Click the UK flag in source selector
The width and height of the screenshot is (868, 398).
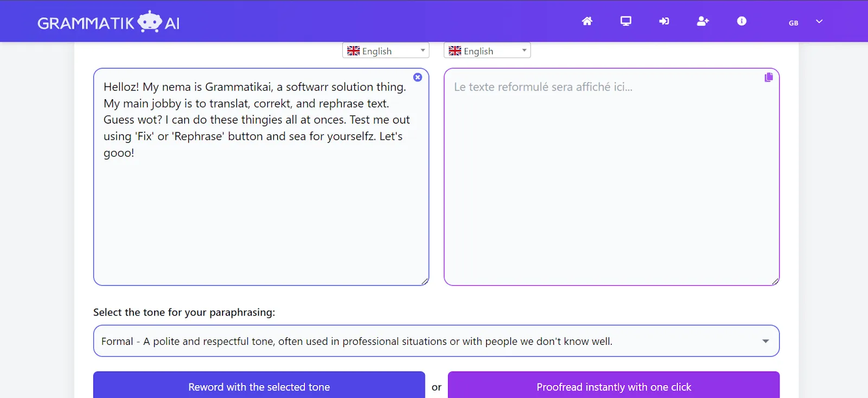(354, 50)
